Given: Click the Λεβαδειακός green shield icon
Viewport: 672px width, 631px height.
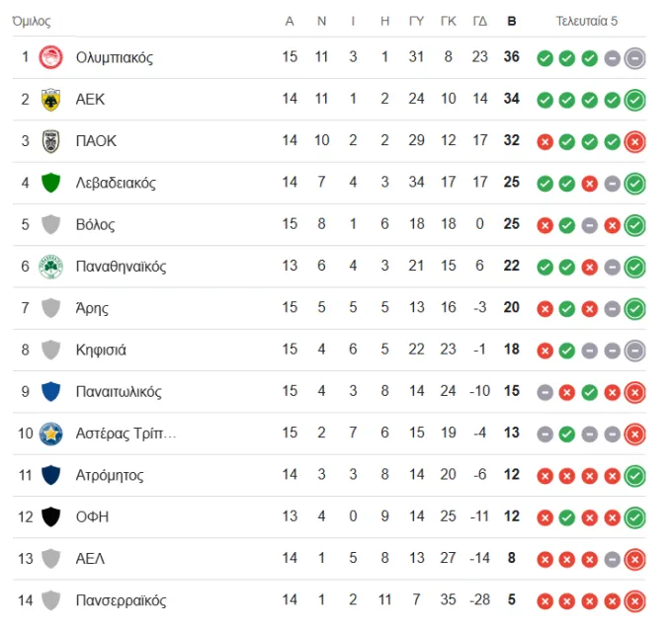Looking at the screenshot, I should click(x=50, y=183).
